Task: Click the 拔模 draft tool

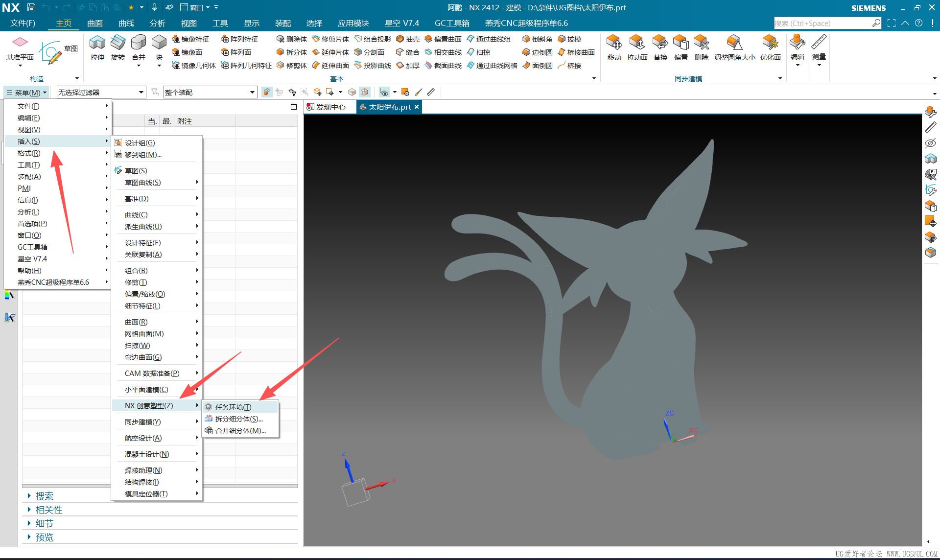Action: click(x=569, y=39)
